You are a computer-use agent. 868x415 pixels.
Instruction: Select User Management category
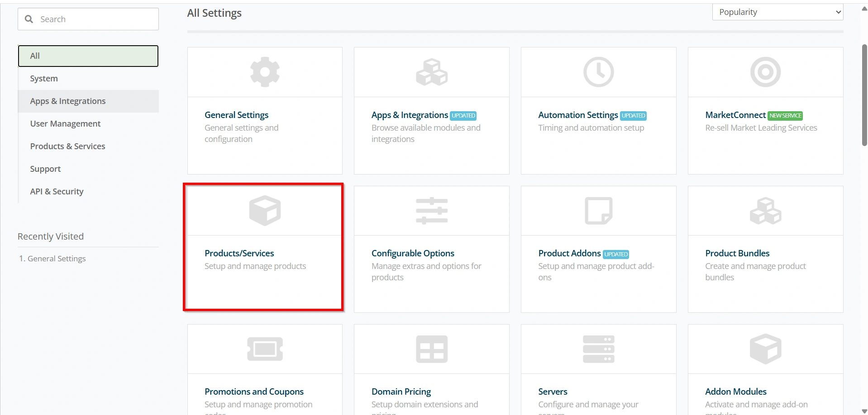tap(88, 124)
